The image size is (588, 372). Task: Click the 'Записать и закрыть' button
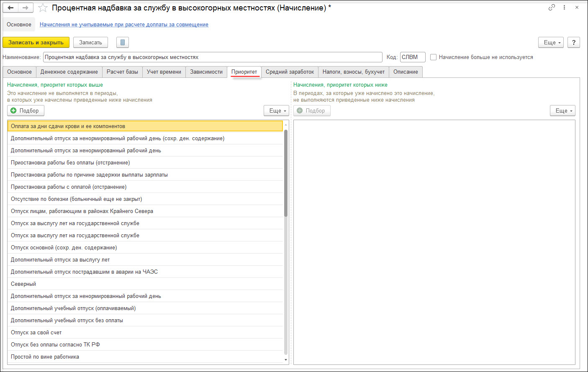pos(36,42)
